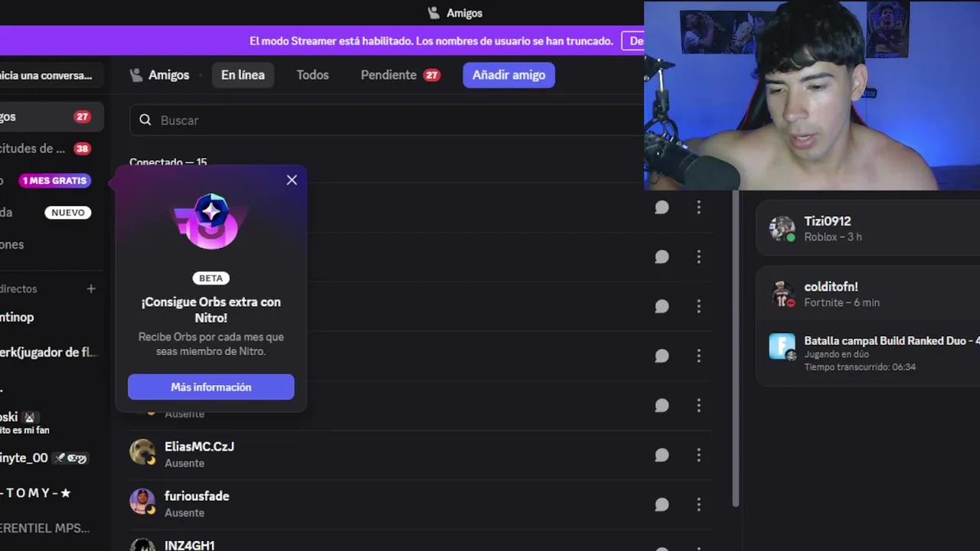Click the Añadir amigo button
Screen dimensions: 980x551
coord(509,75)
